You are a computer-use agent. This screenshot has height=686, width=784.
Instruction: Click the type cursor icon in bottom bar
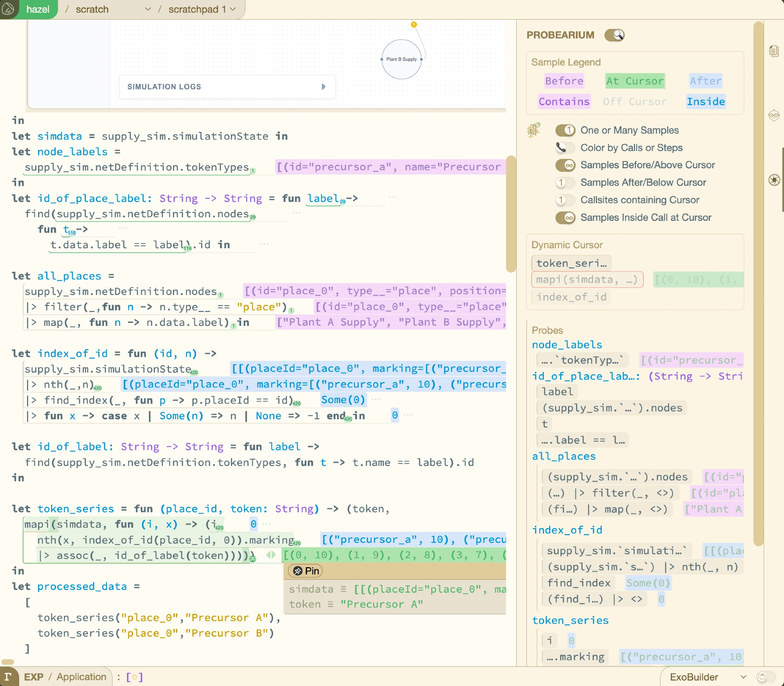pyautogui.click(x=8, y=677)
